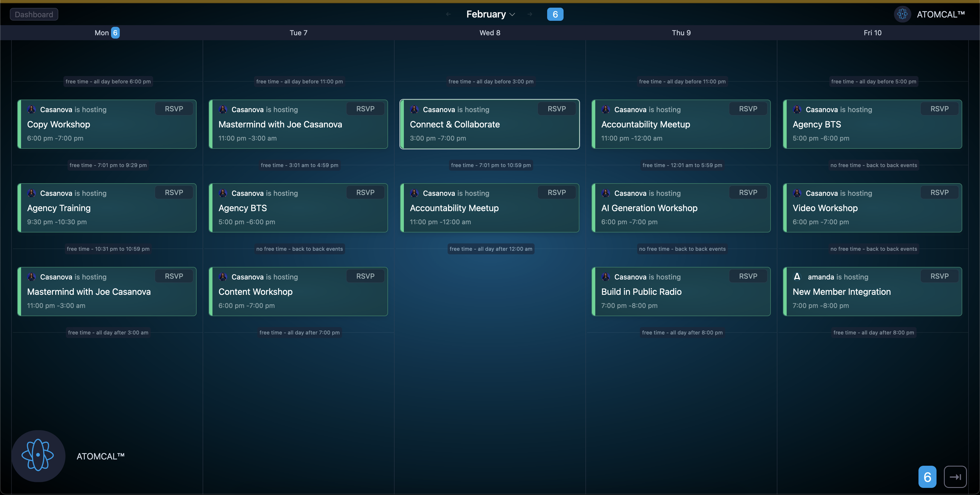Viewport: 980px width, 495px height.
Task: Click the blue 6 today badge in header
Action: pyautogui.click(x=555, y=14)
